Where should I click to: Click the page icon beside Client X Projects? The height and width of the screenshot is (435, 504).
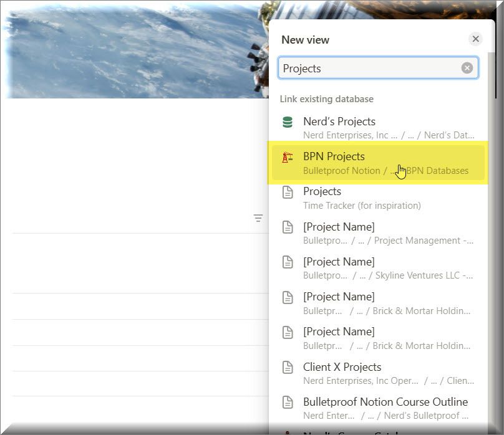[288, 367]
